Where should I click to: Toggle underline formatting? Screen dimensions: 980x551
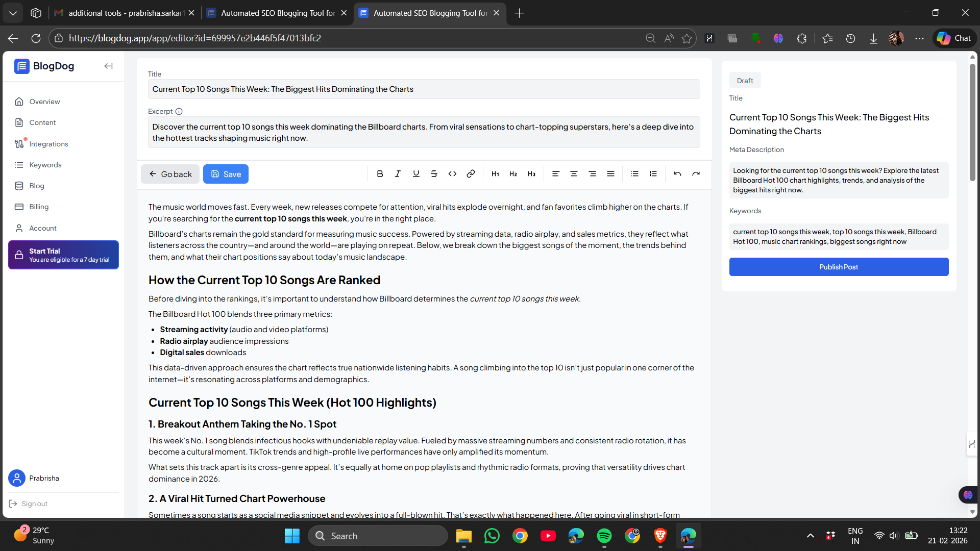416,174
